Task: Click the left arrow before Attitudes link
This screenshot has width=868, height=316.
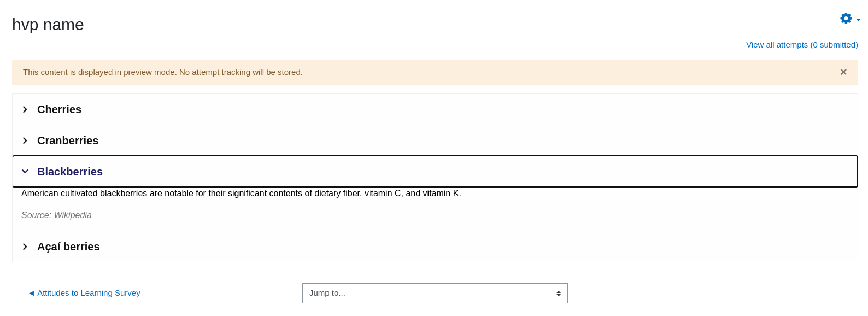Action: click(x=31, y=293)
